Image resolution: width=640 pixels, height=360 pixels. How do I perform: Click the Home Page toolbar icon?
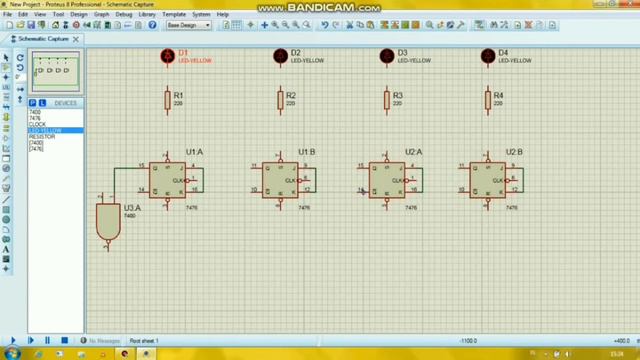click(x=55, y=25)
